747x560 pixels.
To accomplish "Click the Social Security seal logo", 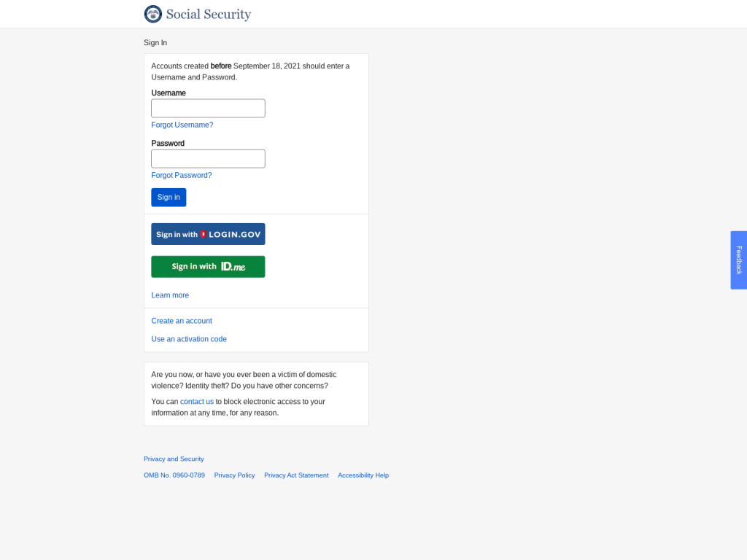I will (x=153, y=14).
